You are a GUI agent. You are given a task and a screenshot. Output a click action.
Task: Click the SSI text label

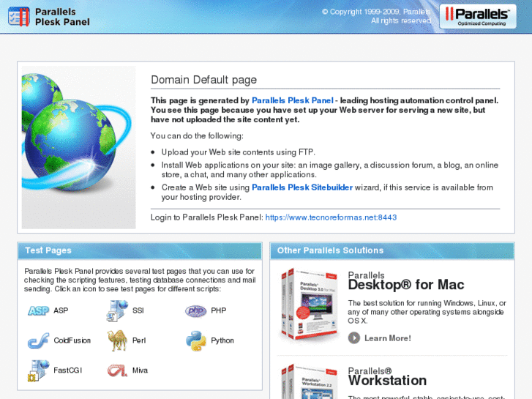point(138,310)
